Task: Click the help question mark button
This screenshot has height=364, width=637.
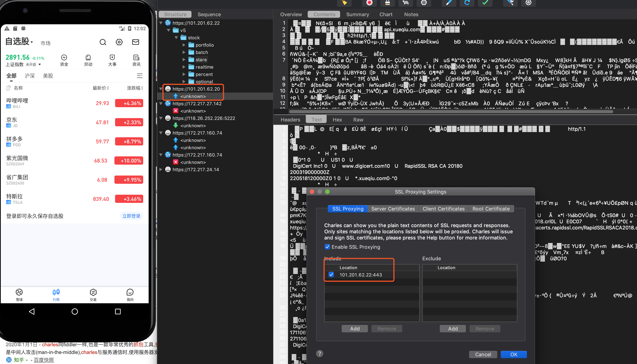Action: point(320,353)
